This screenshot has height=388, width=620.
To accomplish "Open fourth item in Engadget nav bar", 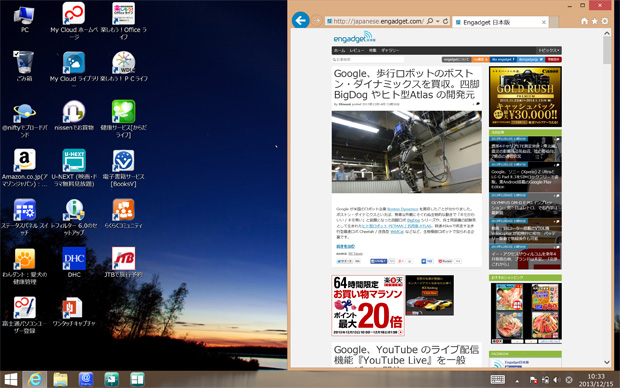I will [x=390, y=51].
